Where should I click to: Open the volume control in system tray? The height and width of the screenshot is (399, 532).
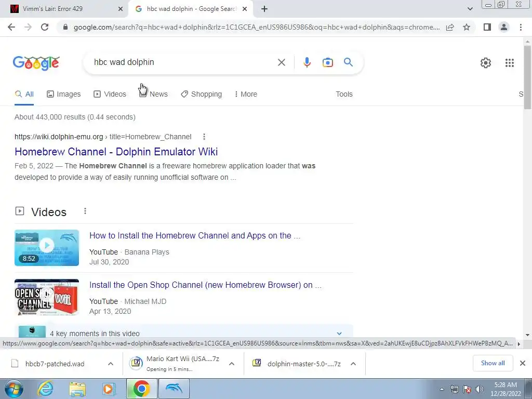(480, 389)
